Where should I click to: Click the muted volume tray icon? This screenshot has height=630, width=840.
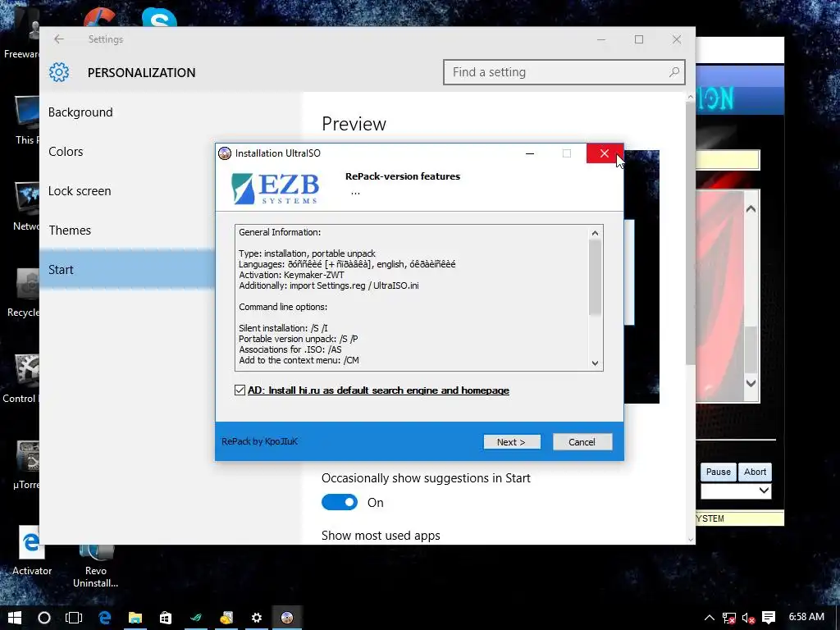(748, 619)
